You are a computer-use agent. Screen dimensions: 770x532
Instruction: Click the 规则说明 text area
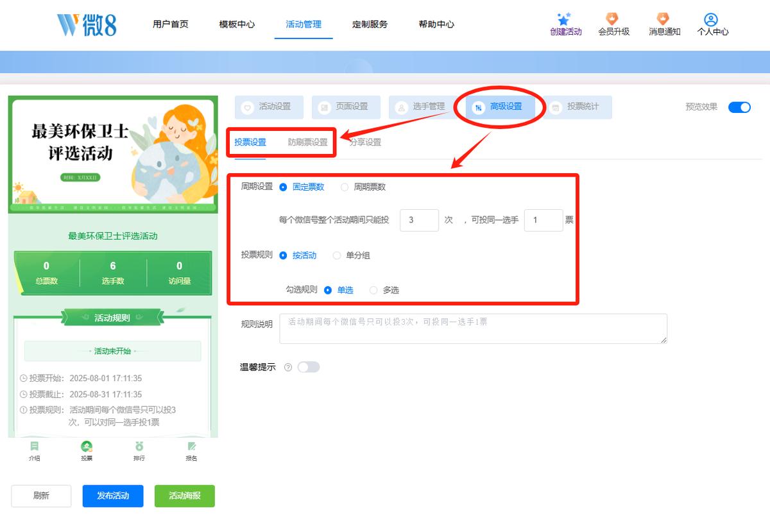coord(474,329)
